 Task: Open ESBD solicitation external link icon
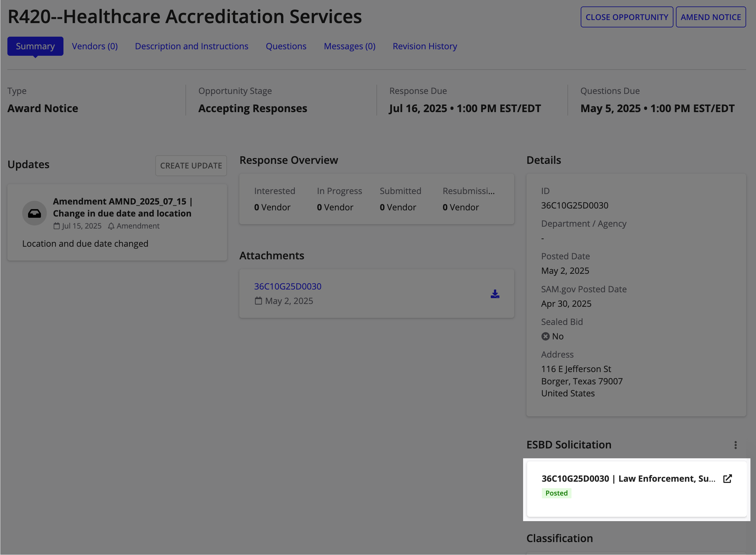click(x=727, y=479)
